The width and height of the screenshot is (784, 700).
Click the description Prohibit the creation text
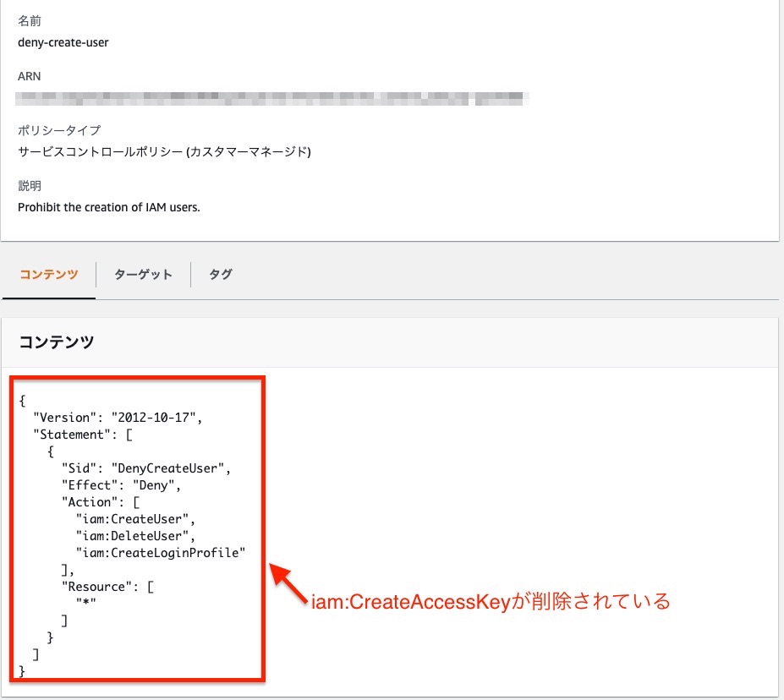[x=108, y=207]
